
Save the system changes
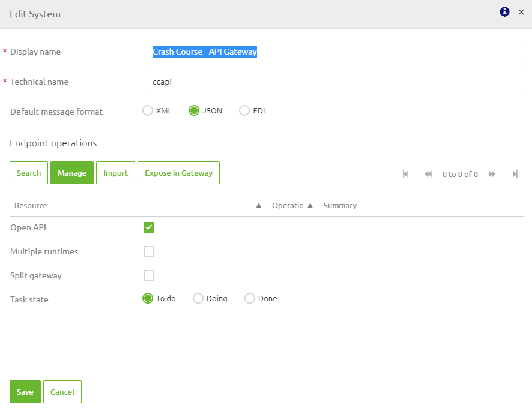point(25,392)
